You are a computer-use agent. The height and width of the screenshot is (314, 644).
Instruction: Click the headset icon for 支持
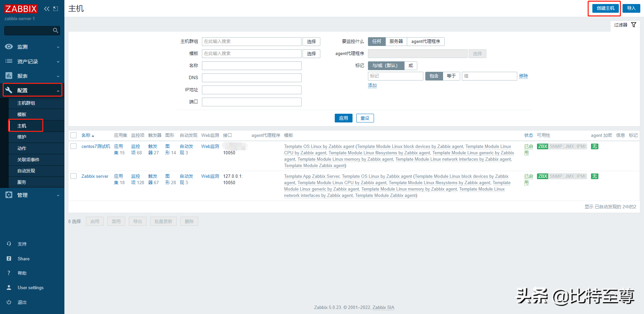tap(9, 244)
